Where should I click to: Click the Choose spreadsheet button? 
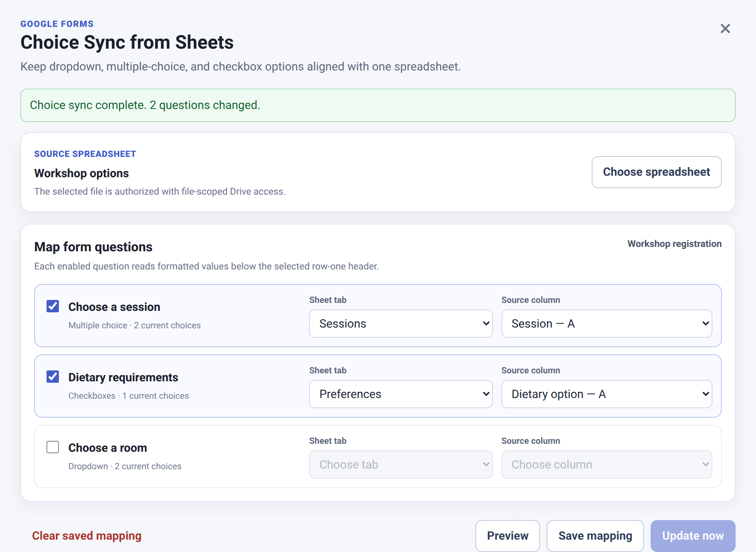pos(656,172)
